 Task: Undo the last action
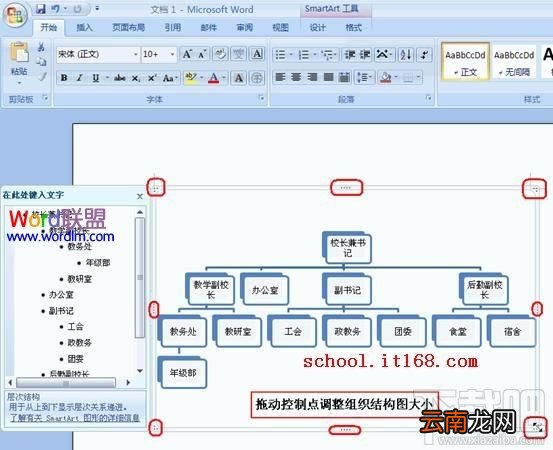(55, 9)
